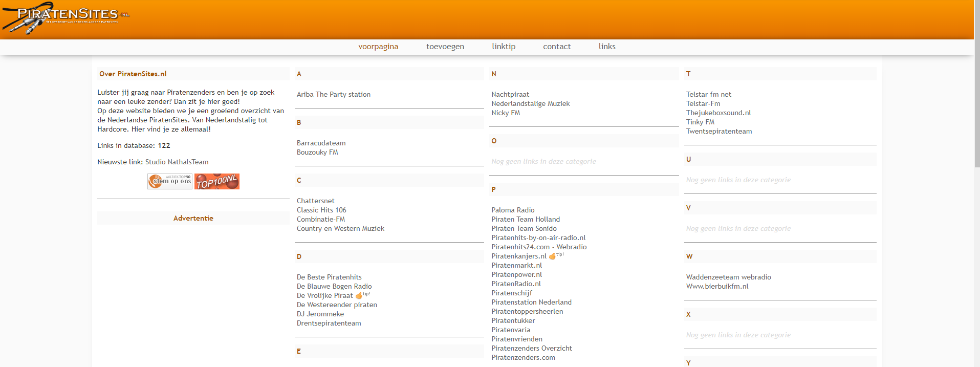Open the contact page
Viewport: 980px width, 367px height.
click(557, 47)
